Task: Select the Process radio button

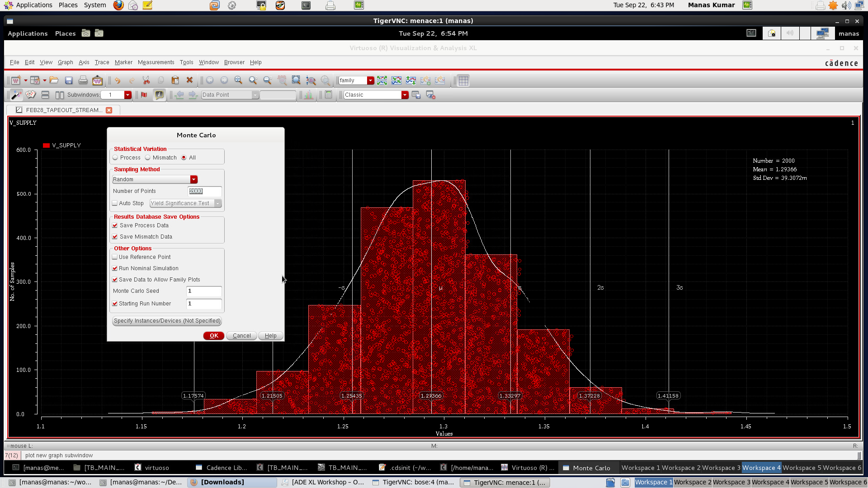Action: pyautogui.click(x=115, y=158)
